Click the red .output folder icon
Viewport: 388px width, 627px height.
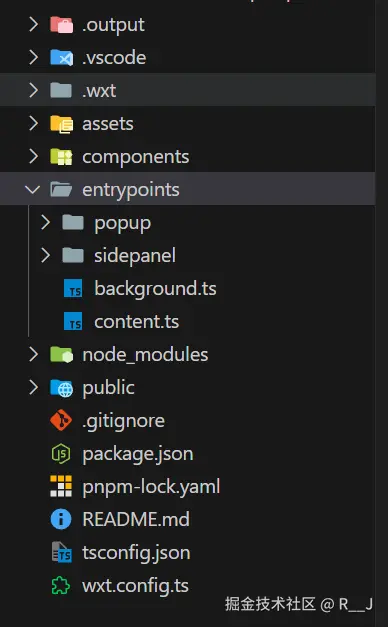coord(61,25)
